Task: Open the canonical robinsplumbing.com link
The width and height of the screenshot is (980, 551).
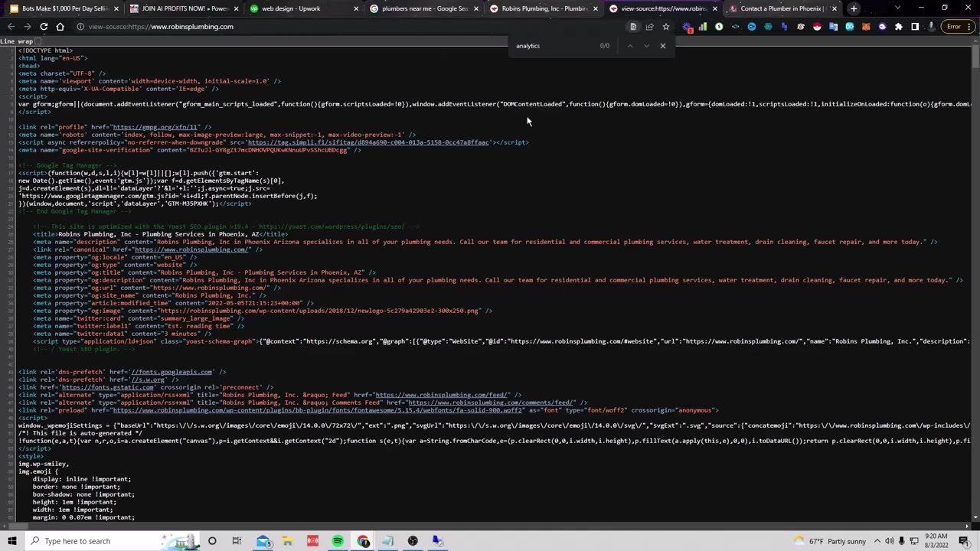Action: click(x=192, y=249)
